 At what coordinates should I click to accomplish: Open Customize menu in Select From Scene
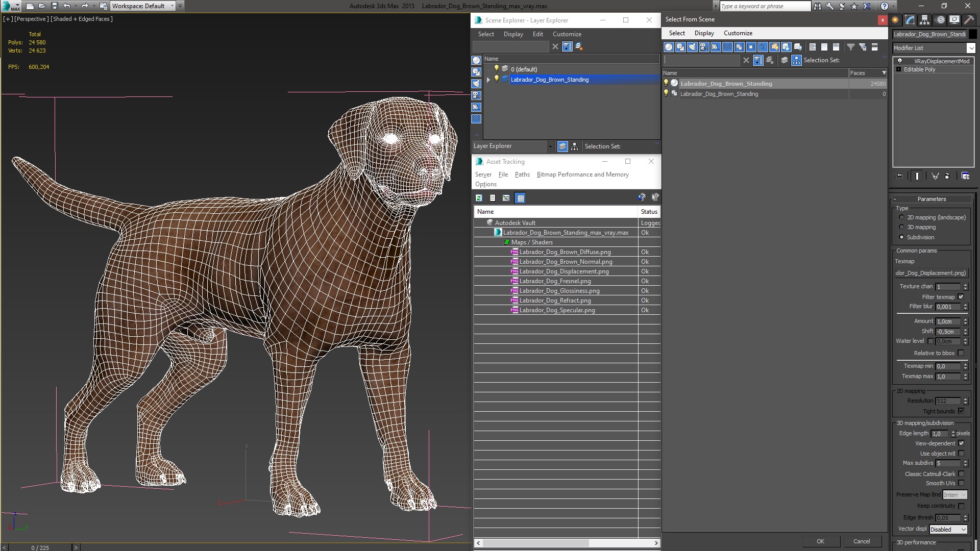pos(738,33)
